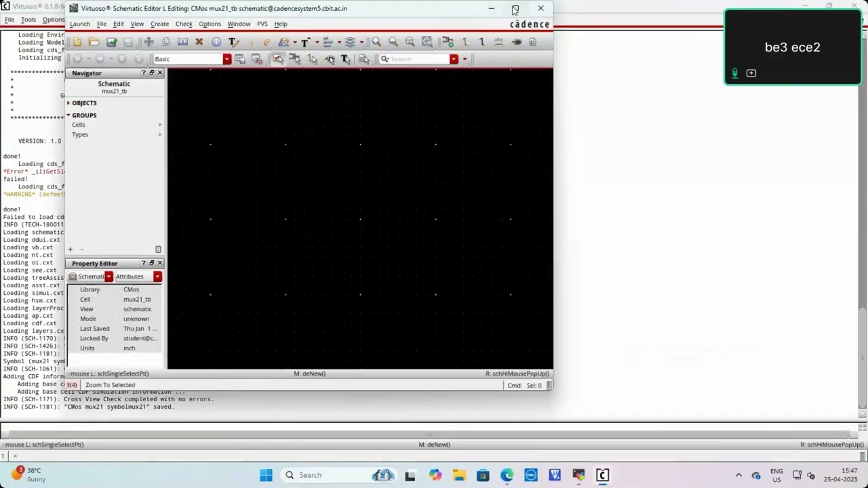Open the Edit menu
Screen dimensions: 868x488
point(118,24)
